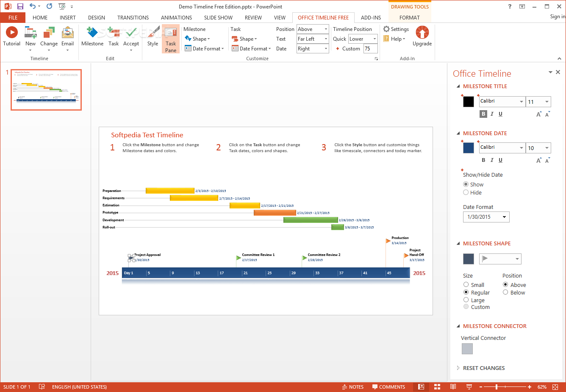This screenshot has height=392, width=566.
Task: Open the COMMENTS pane
Action: point(388,386)
